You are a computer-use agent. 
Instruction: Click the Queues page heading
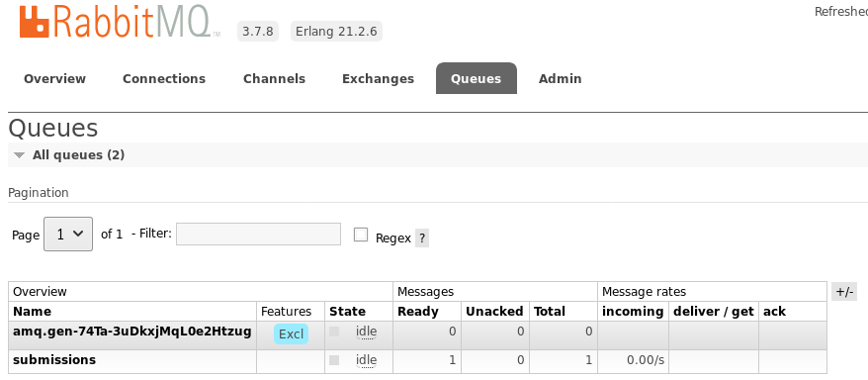click(53, 129)
